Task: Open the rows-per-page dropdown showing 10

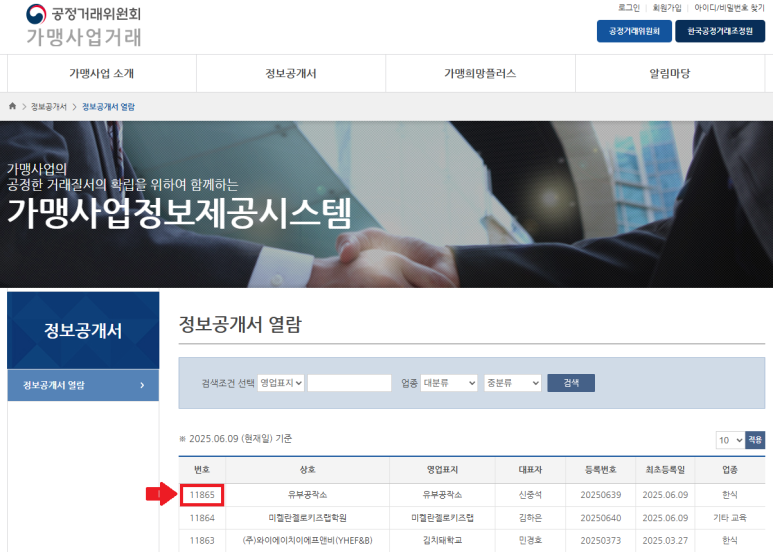Action: (x=730, y=440)
